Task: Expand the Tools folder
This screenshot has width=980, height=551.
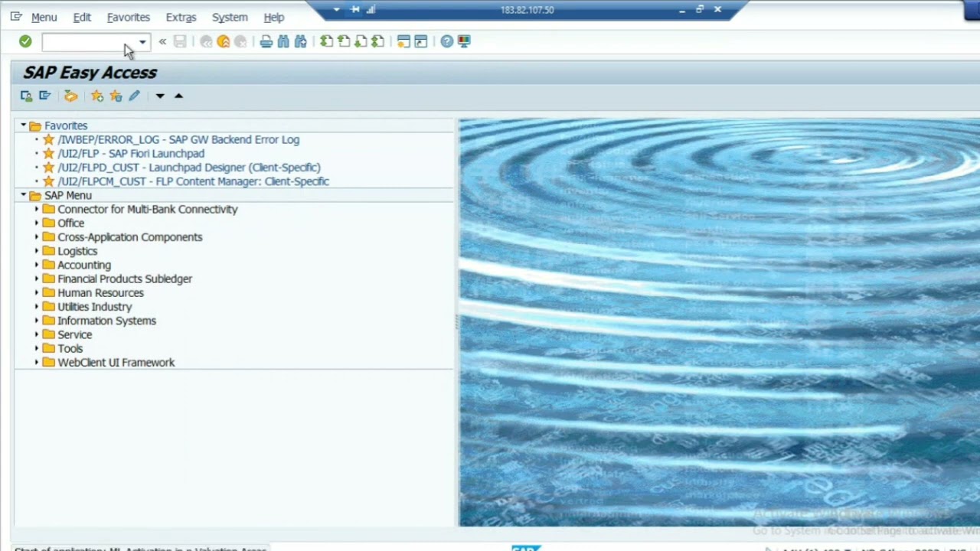Action: (x=36, y=348)
